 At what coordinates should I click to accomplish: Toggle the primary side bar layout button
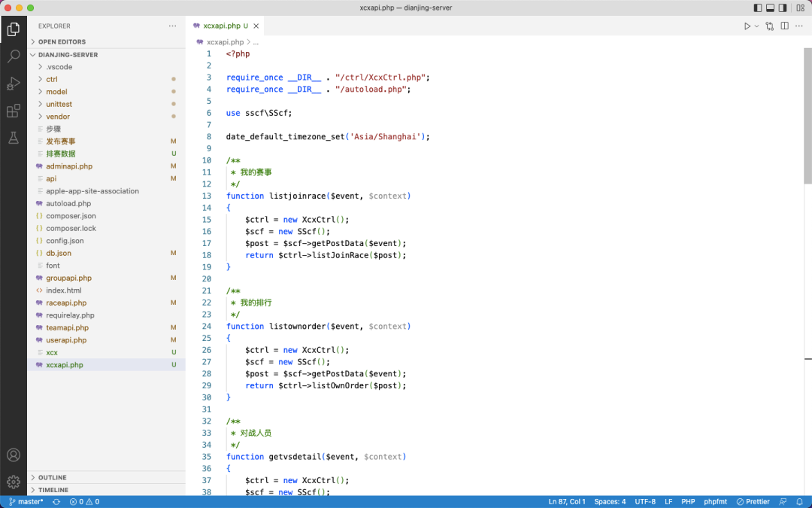[x=758, y=8]
